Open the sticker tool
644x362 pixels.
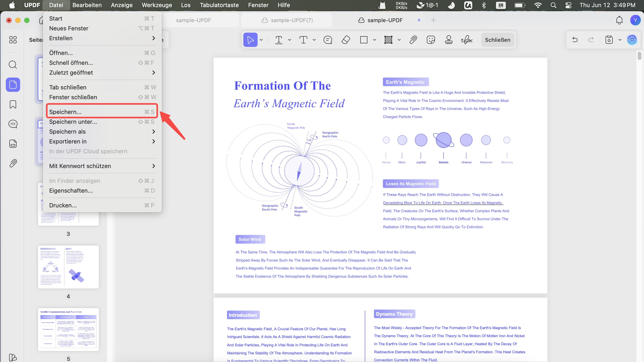point(431,40)
